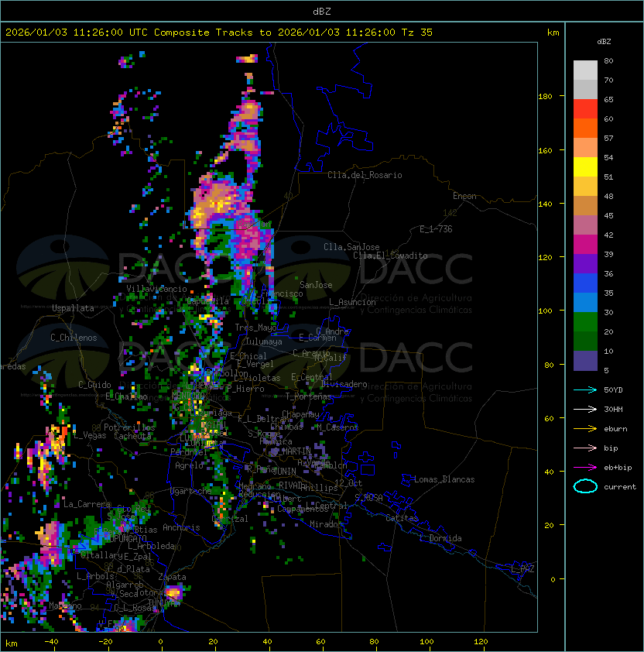Screen dimensions: 644x652
Task: Click the 'La_Carrera' map label
Action: [87, 504]
